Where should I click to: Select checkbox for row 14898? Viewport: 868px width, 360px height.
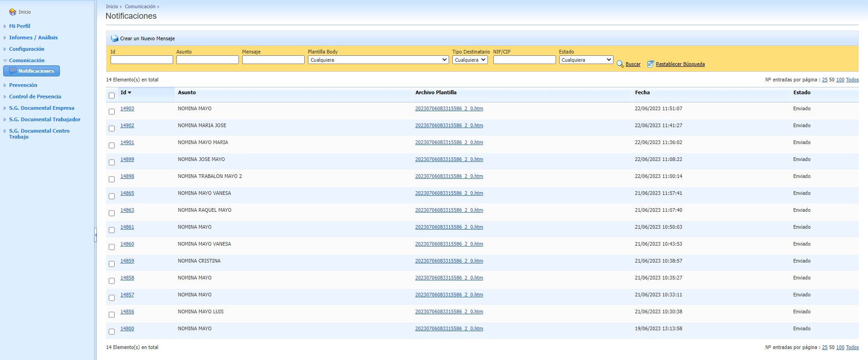coord(111,179)
